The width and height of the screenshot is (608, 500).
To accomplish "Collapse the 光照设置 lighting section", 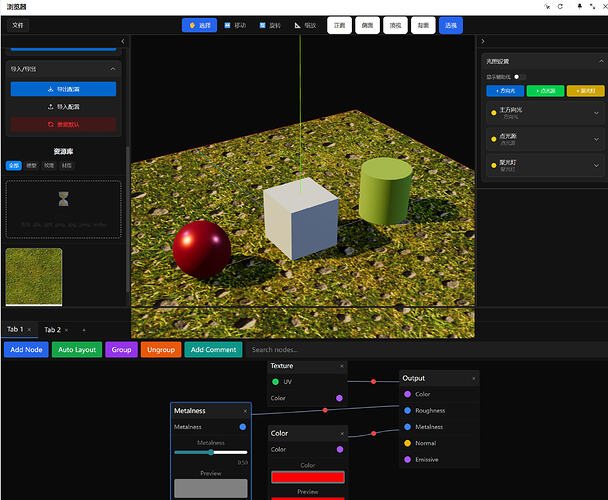I will tap(601, 61).
